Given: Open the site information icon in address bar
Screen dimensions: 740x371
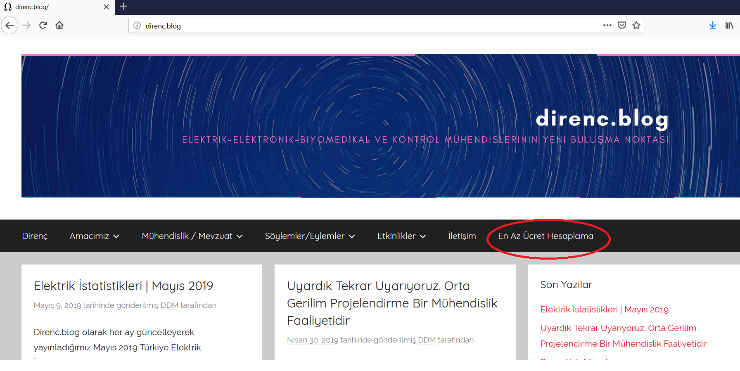Looking at the screenshot, I should click(137, 25).
